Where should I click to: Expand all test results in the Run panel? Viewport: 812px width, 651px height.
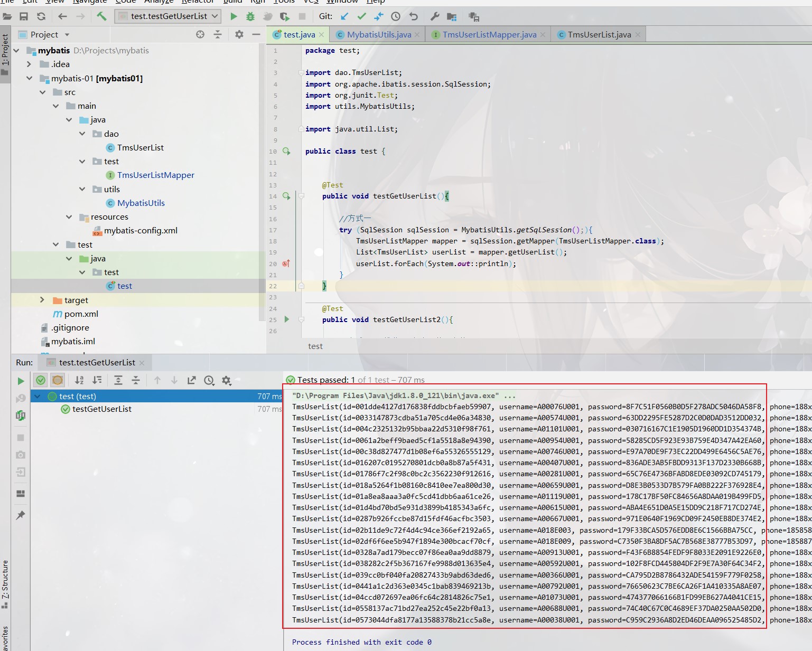(118, 380)
